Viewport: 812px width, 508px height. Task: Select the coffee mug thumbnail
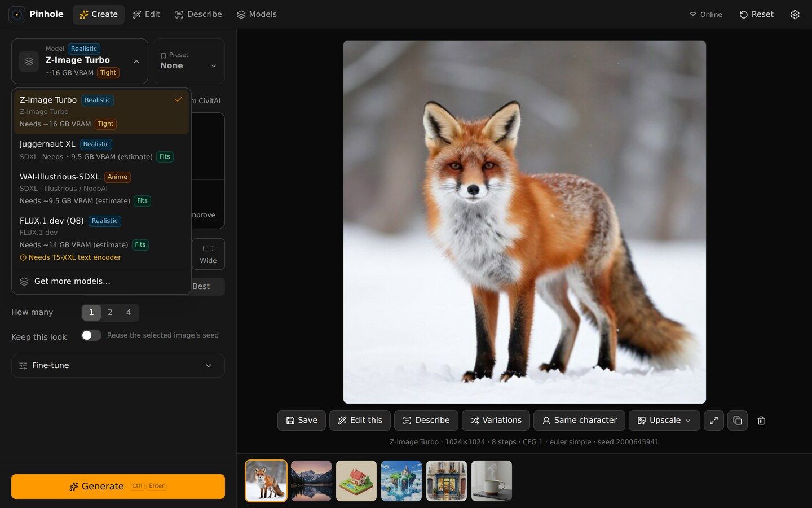[492, 481]
